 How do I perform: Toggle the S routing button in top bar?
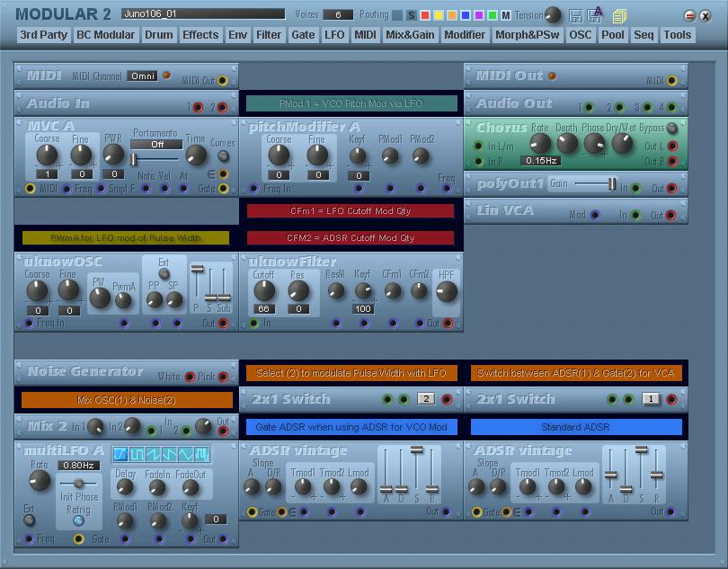coord(412,15)
